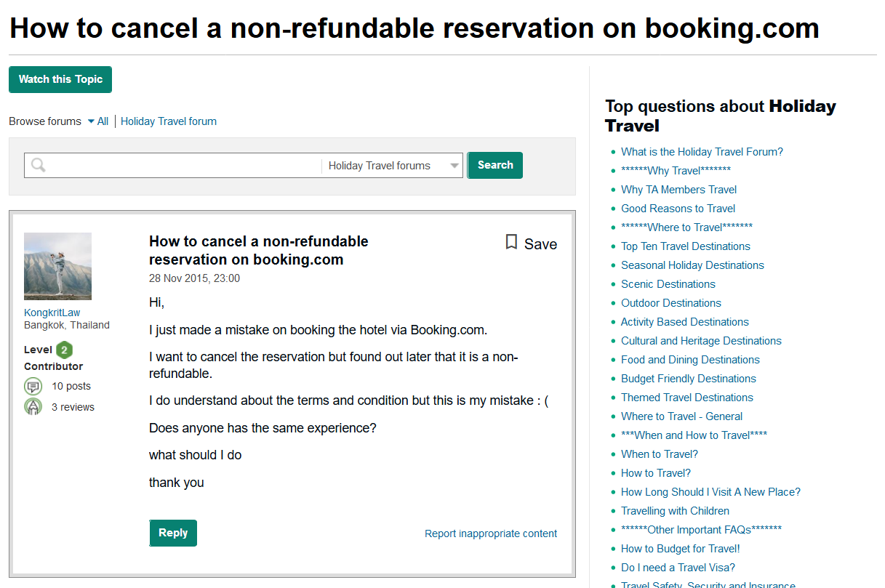Open the How to Travel? link
The height and width of the screenshot is (588, 885).
click(x=656, y=473)
